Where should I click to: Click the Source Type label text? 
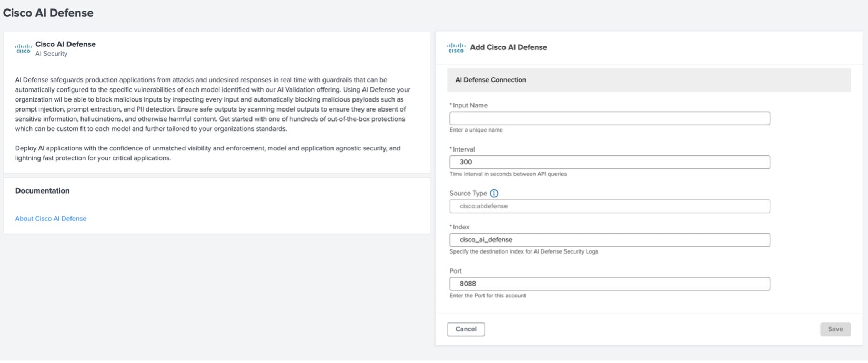click(468, 194)
